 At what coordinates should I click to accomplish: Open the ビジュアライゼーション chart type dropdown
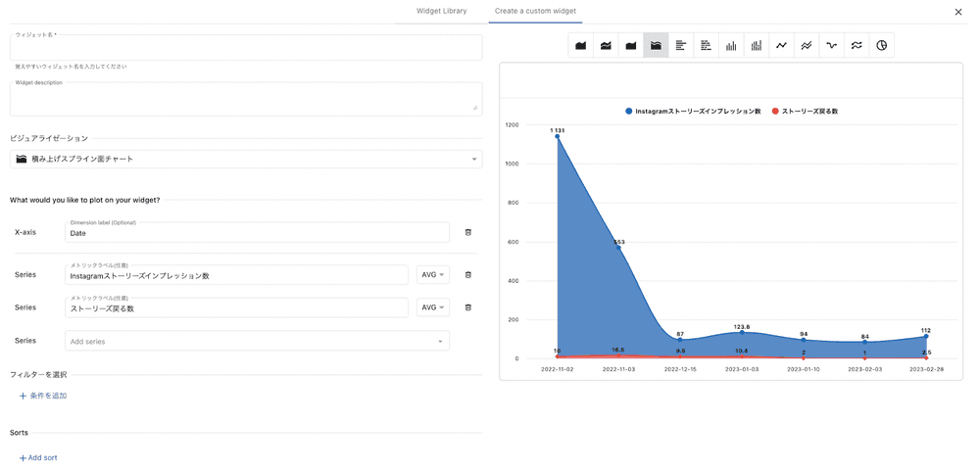point(245,159)
